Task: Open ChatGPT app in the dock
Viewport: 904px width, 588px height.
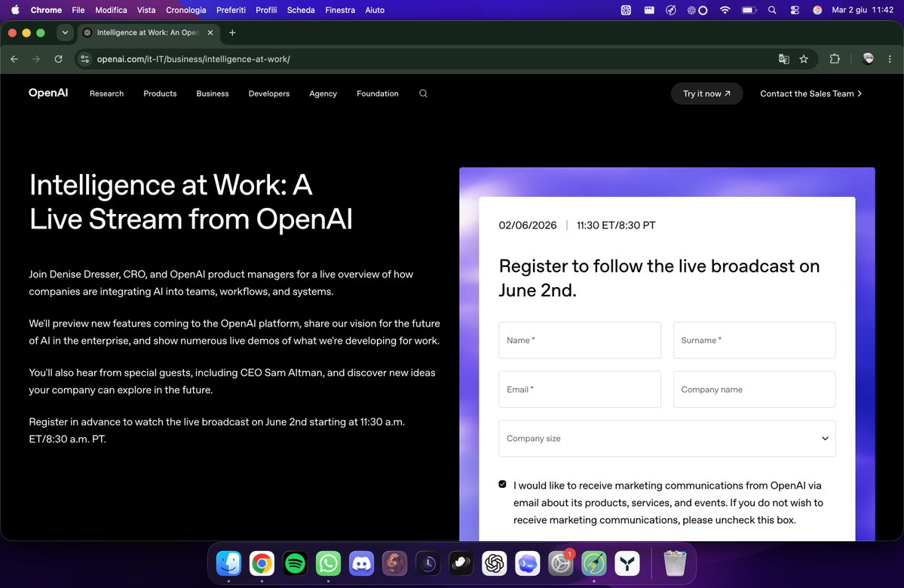Action: click(x=494, y=563)
